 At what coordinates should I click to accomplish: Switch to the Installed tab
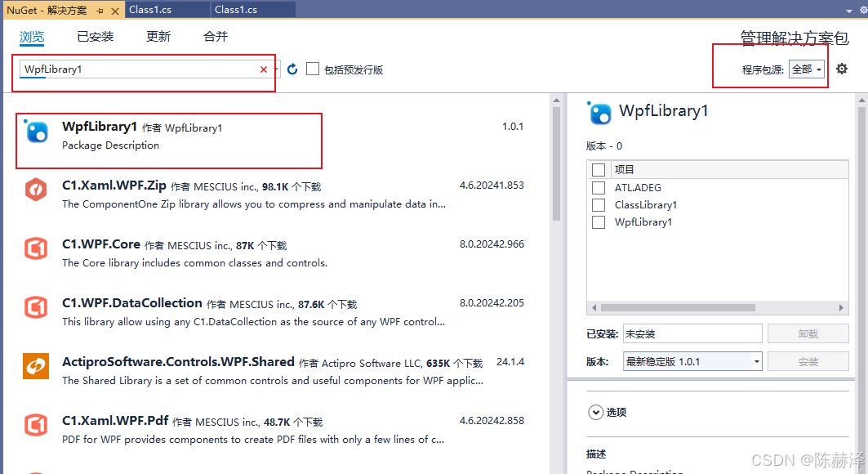click(96, 37)
